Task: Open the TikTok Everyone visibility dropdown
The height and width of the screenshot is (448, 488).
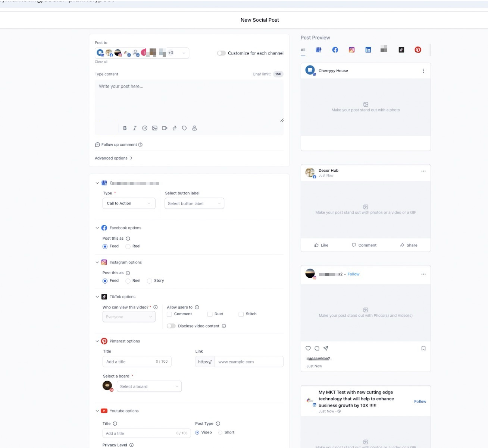Action: click(129, 317)
